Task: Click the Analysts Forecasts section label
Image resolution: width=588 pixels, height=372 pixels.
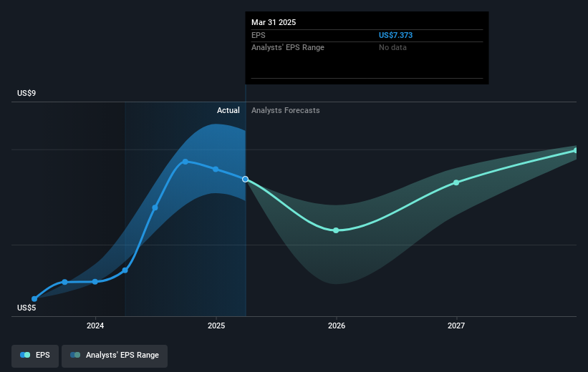Action: [x=285, y=110]
